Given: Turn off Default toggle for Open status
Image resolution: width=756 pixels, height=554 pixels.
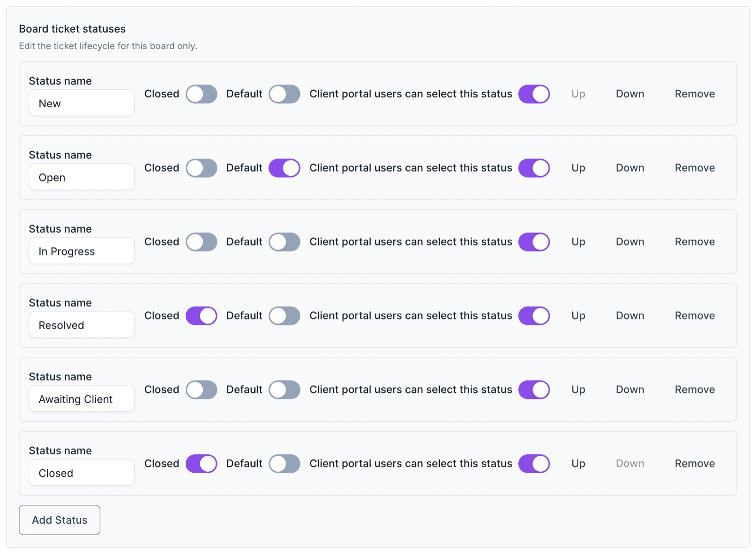Looking at the screenshot, I should (284, 168).
